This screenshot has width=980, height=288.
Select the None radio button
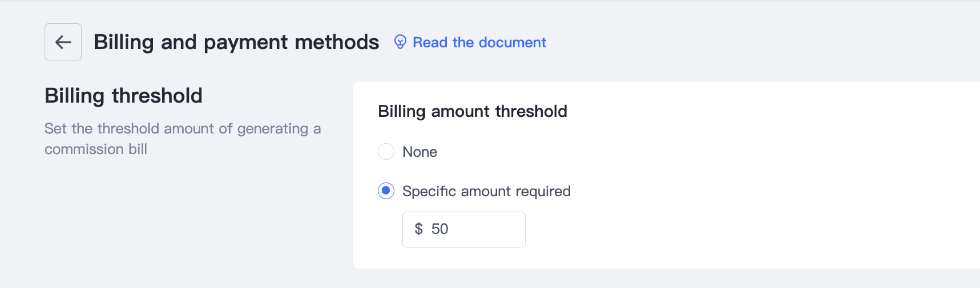(386, 152)
